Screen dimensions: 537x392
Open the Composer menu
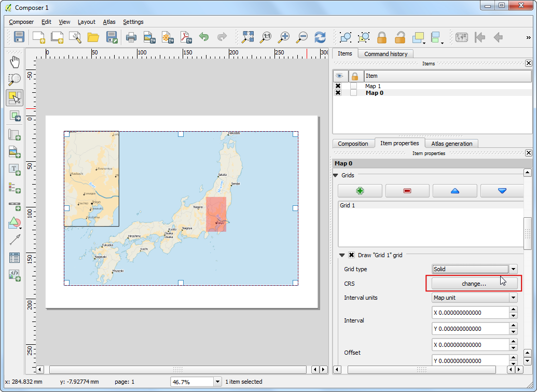(21, 22)
